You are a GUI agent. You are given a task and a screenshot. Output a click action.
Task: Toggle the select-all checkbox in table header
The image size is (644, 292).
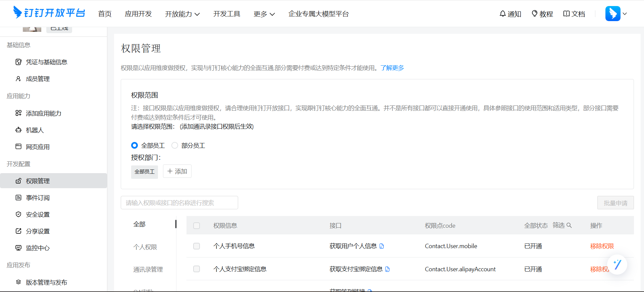(x=197, y=226)
